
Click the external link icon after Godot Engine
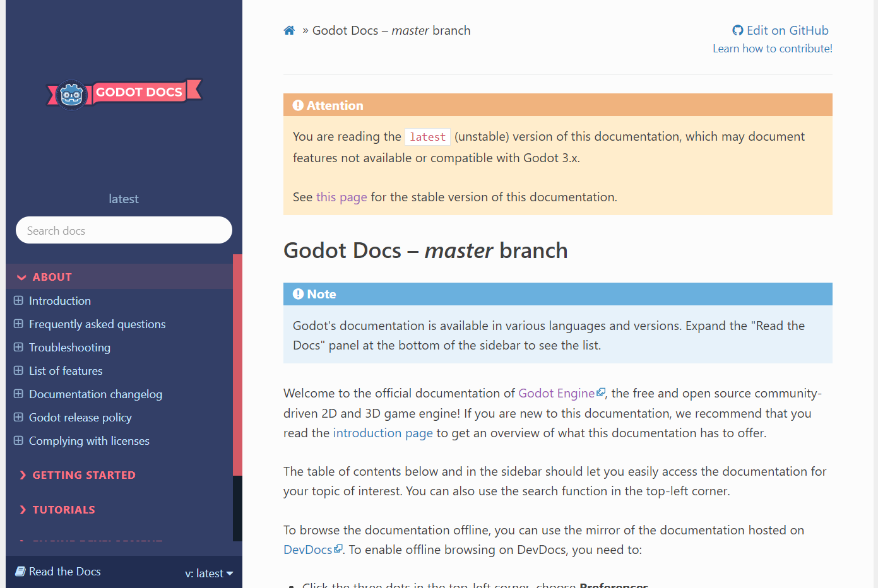click(600, 392)
